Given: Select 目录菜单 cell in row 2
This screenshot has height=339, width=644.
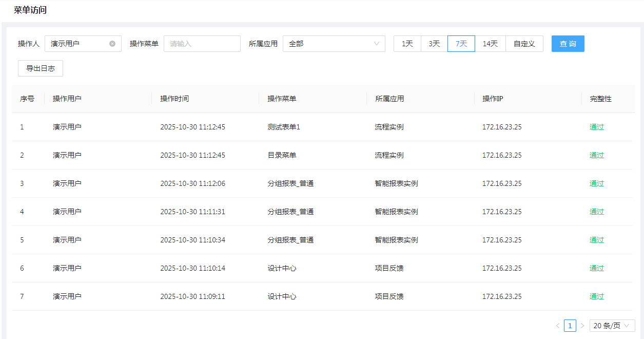Looking at the screenshot, I should (282, 155).
